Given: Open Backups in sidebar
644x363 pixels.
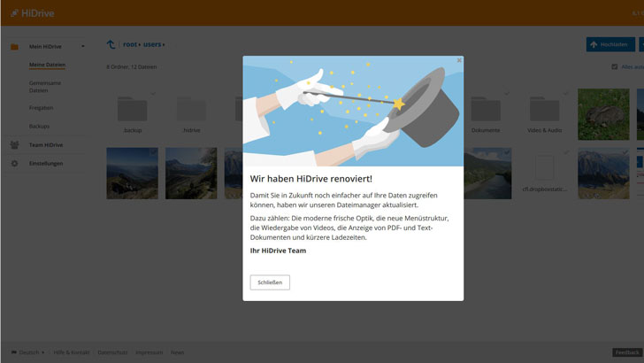Looking at the screenshot, I should point(39,127).
